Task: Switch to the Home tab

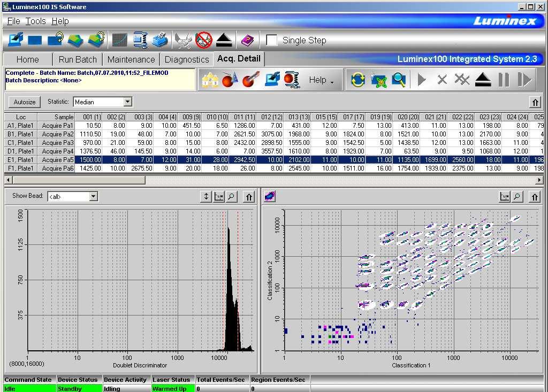Action: point(28,59)
